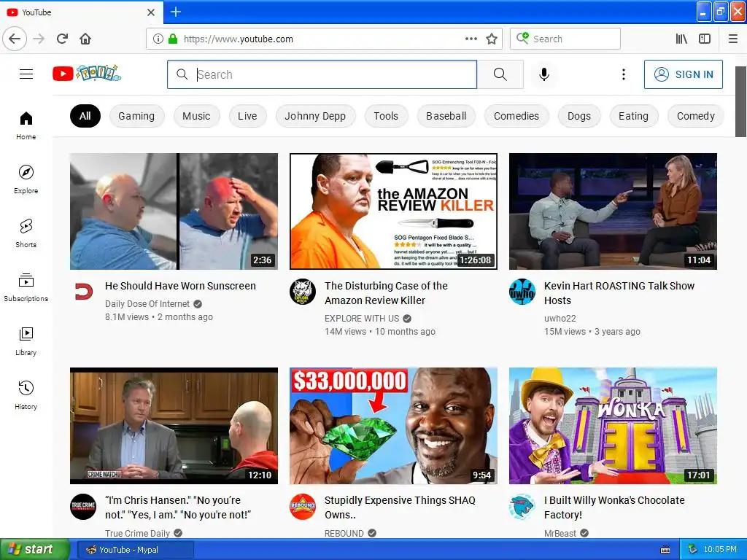
Task: Click the page vertical scrollbar thumb
Action: [741, 101]
